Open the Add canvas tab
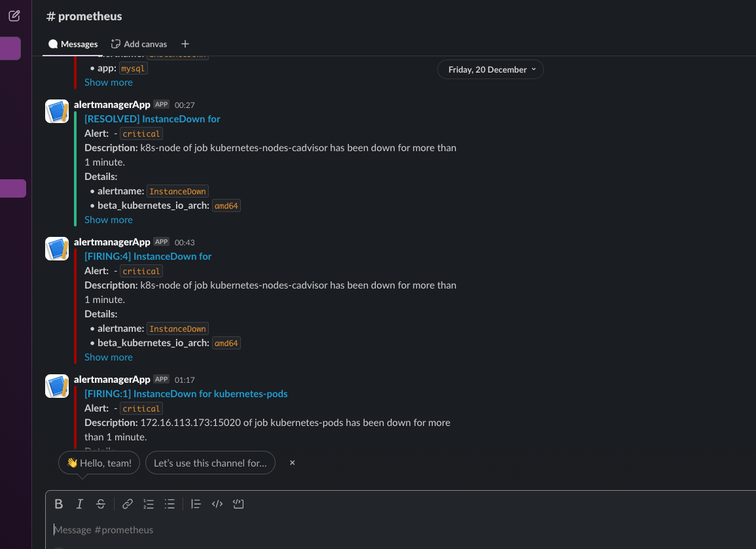Viewport: 756px width, 549px height. 139,44
